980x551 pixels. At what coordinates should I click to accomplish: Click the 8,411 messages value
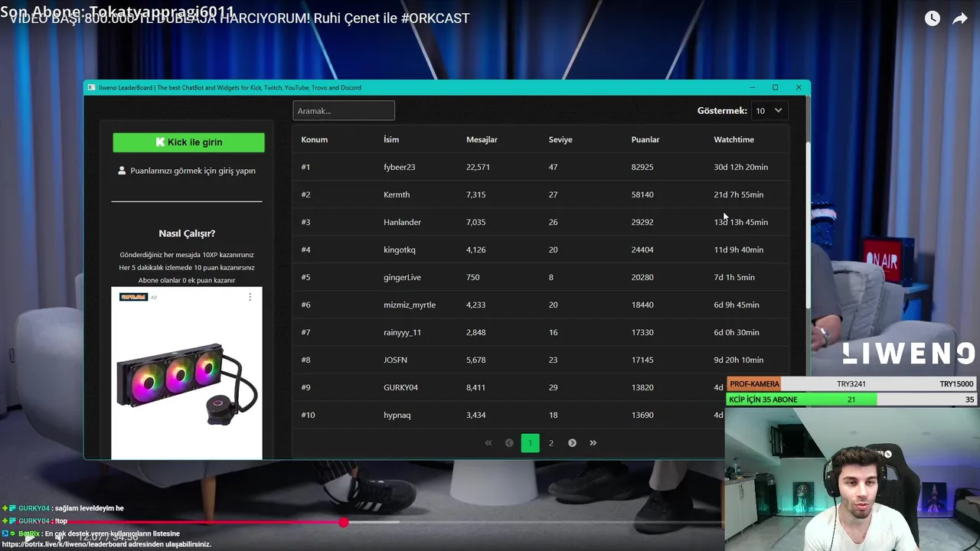475,387
